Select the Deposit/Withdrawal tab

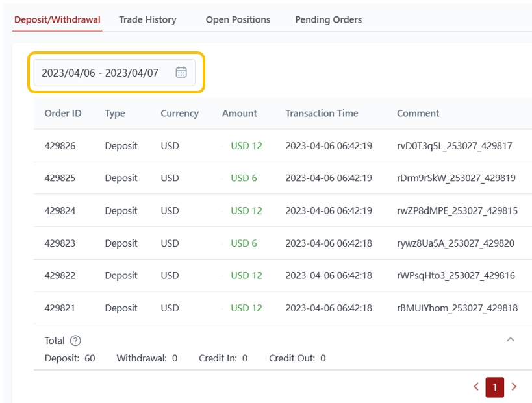(57, 19)
